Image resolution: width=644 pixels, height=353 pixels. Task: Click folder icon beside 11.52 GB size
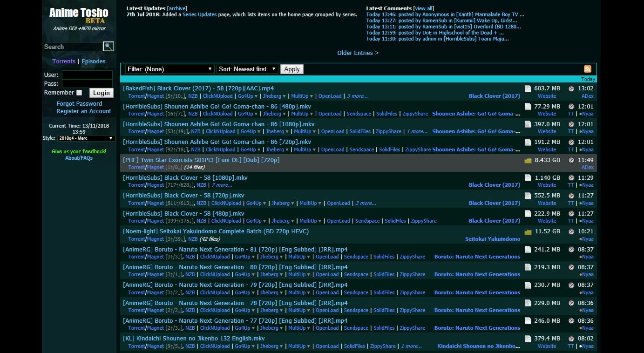pyautogui.click(x=528, y=231)
